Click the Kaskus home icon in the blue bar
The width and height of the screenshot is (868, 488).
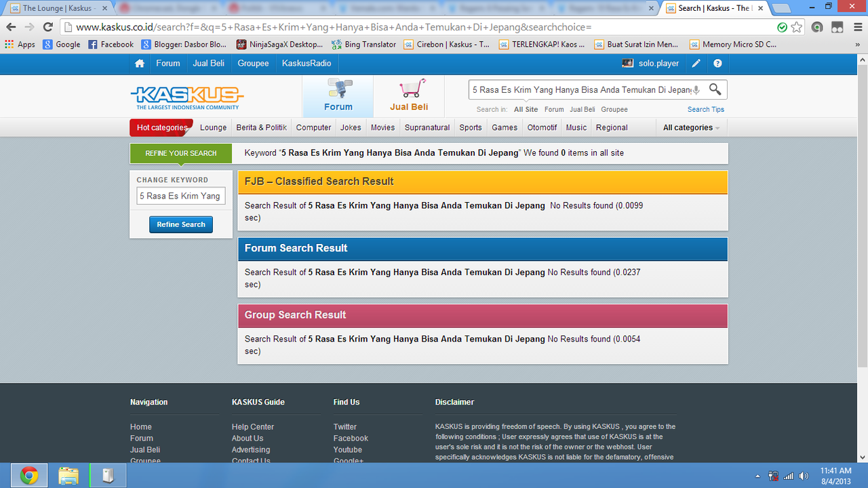click(x=139, y=63)
